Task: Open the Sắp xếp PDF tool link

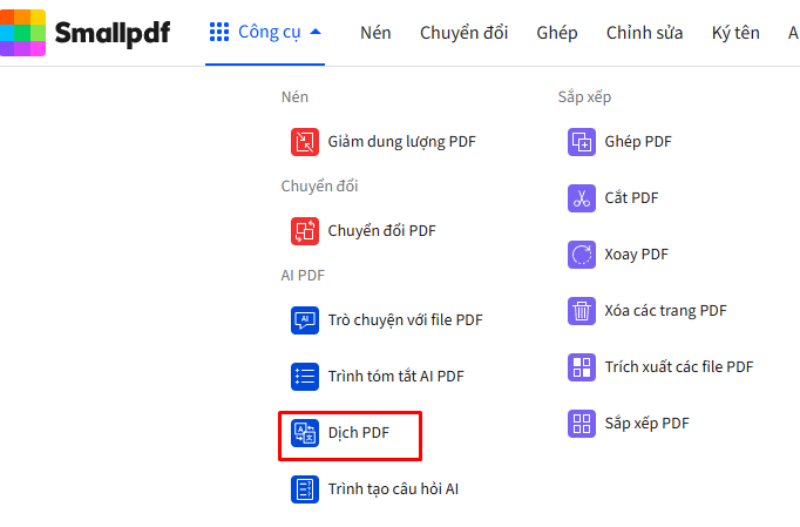Action: pyautogui.click(x=646, y=423)
